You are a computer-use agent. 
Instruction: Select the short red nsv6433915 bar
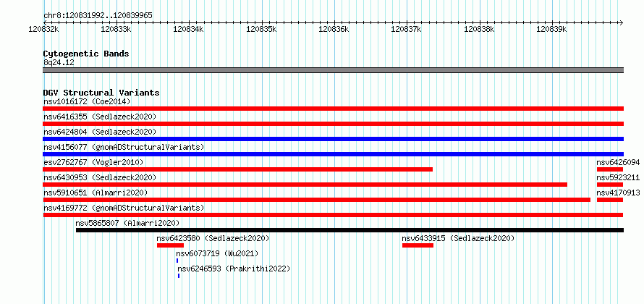(x=418, y=245)
